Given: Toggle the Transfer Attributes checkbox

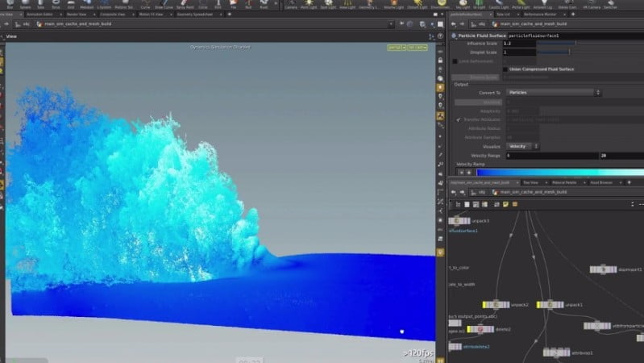Looking at the screenshot, I should (459, 119).
